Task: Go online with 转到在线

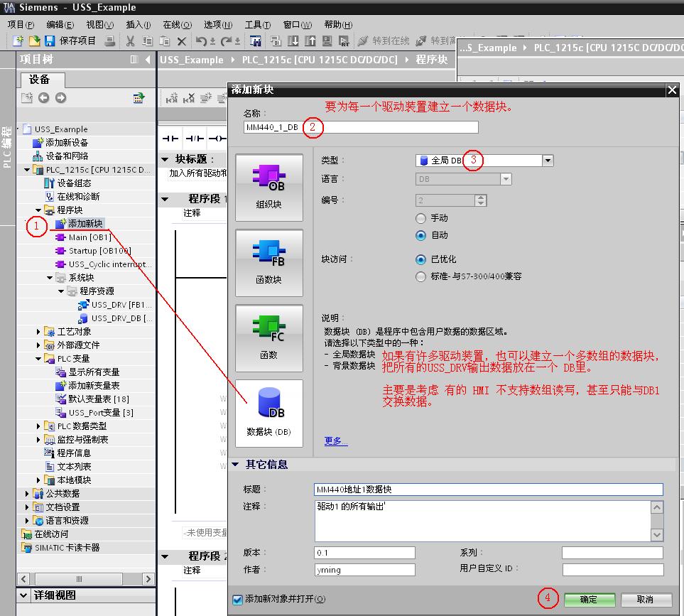Action: click(x=384, y=41)
